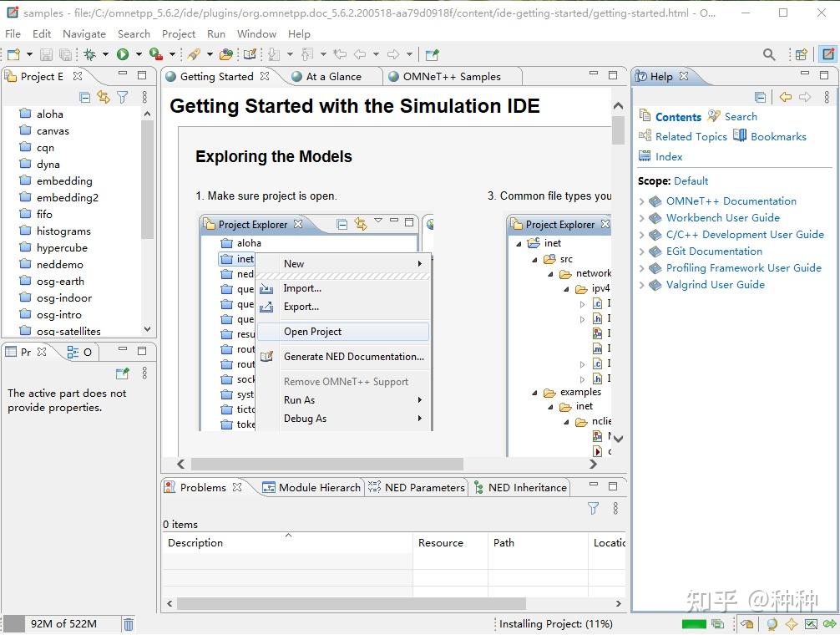Click the Pin Editor toolbar icon
Screen dimensions: 840x635
click(x=432, y=54)
